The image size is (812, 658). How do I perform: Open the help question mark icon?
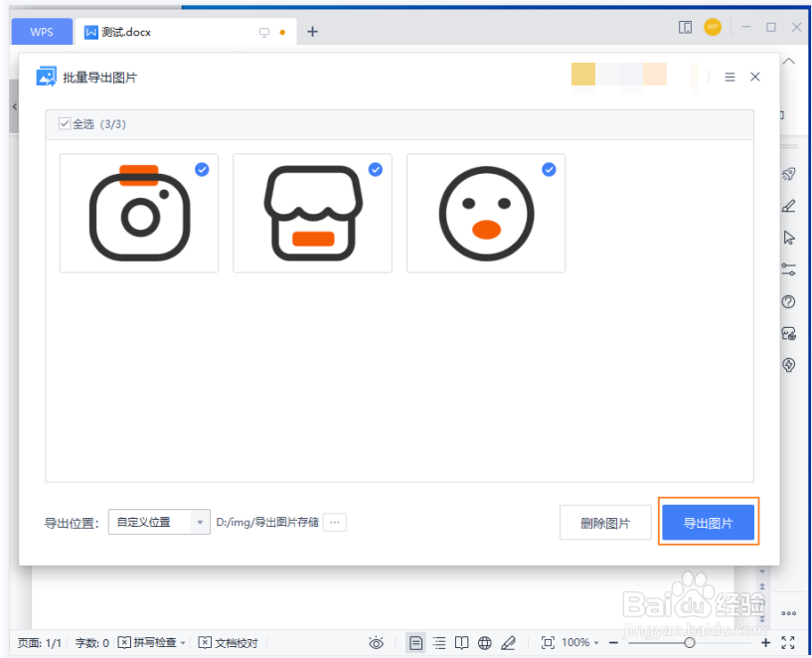coord(788,302)
